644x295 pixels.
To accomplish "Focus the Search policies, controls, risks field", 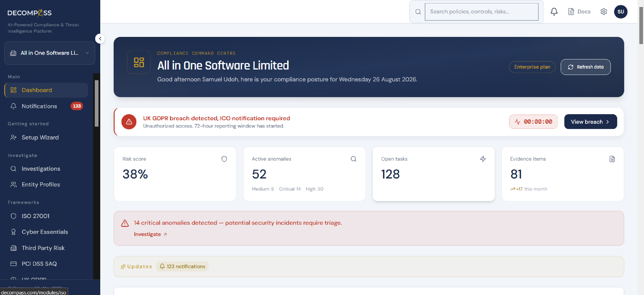I will coord(481,12).
